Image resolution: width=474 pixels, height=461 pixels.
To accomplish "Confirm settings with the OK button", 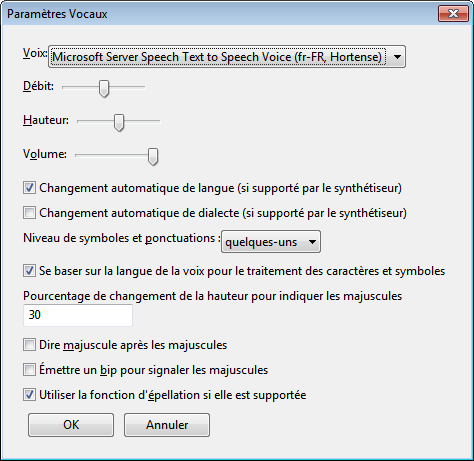I will tap(71, 425).
